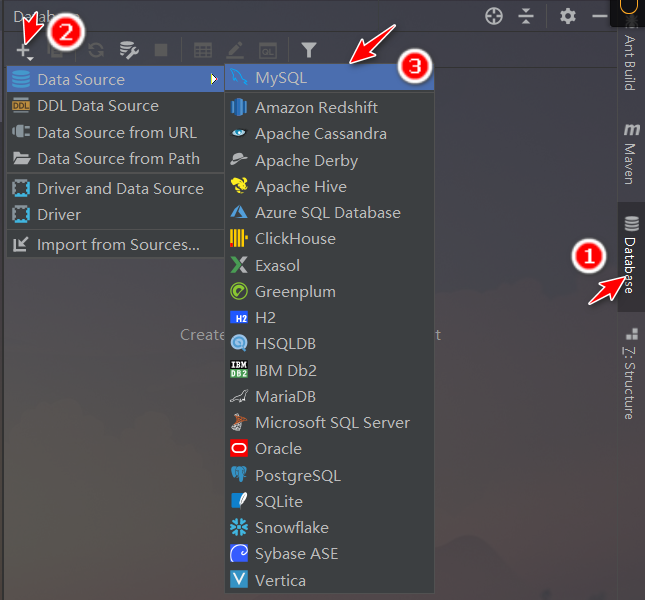Select MySQL from the list
This screenshot has height=600, width=645.
(329, 77)
